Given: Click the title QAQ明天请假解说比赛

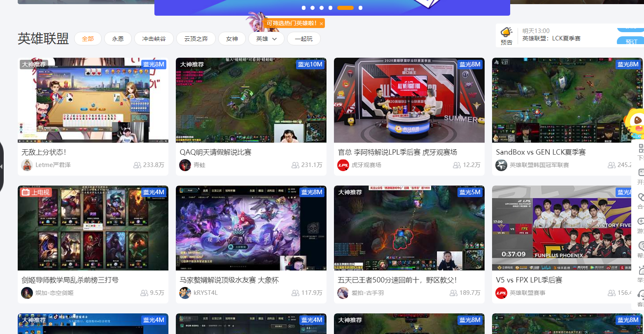Looking at the screenshot, I should (x=215, y=152).
